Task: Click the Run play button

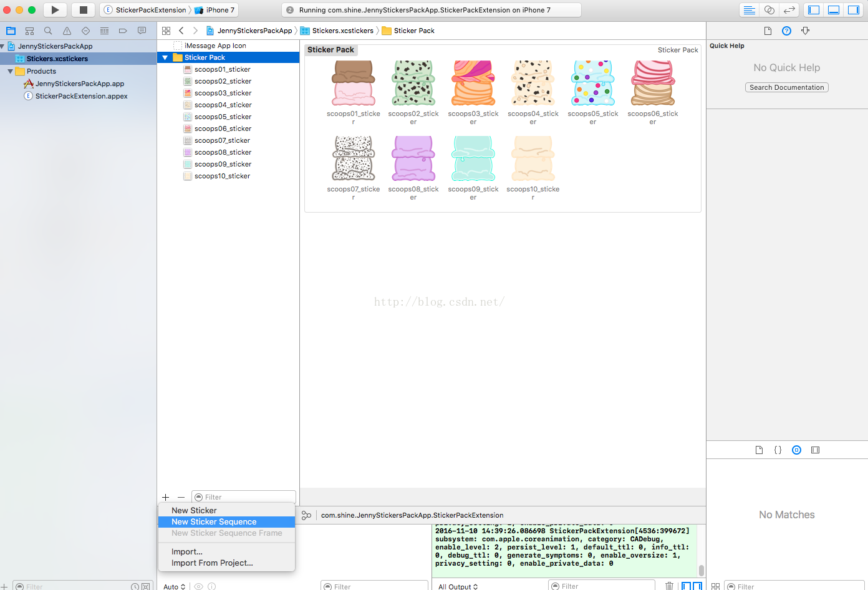Action: (55, 10)
